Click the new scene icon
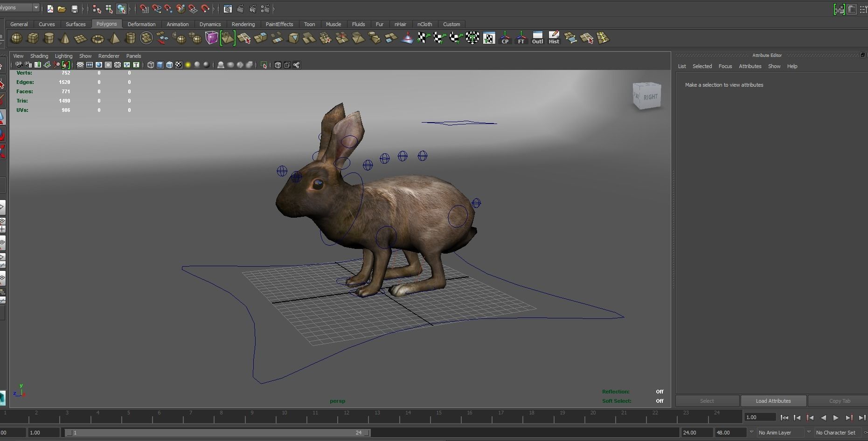 50,9
